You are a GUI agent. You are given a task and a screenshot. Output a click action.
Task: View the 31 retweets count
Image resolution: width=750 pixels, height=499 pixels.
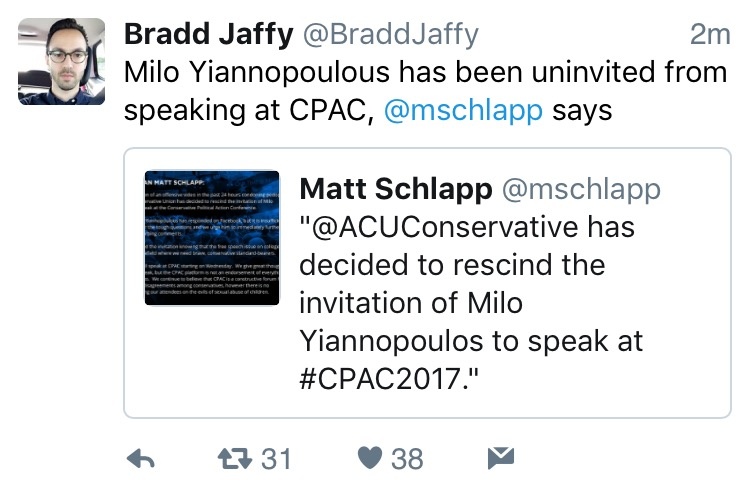click(x=276, y=459)
